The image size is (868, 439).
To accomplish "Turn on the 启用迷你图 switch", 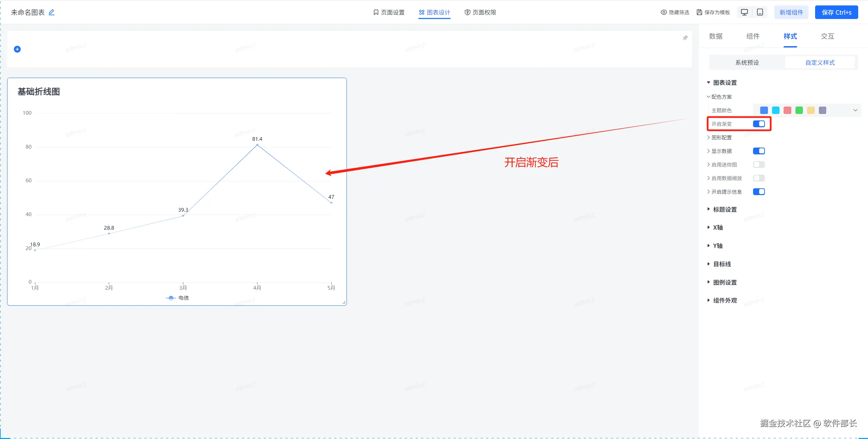I will coord(759,165).
